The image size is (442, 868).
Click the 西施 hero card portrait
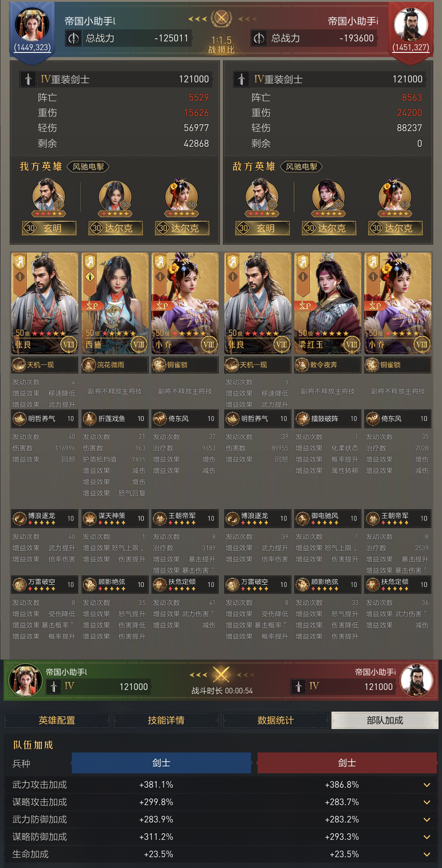point(115,303)
